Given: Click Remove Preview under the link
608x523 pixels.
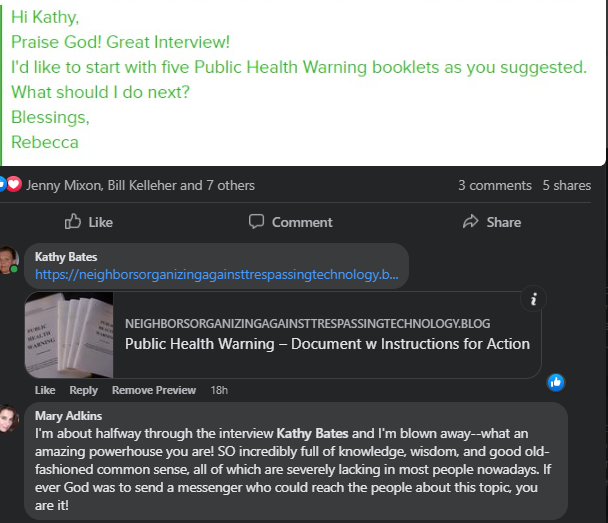Looking at the screenshot, I should 153,390.
